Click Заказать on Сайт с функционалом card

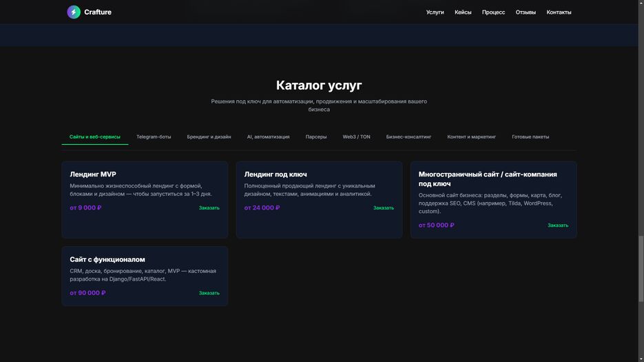click(209, 293)
